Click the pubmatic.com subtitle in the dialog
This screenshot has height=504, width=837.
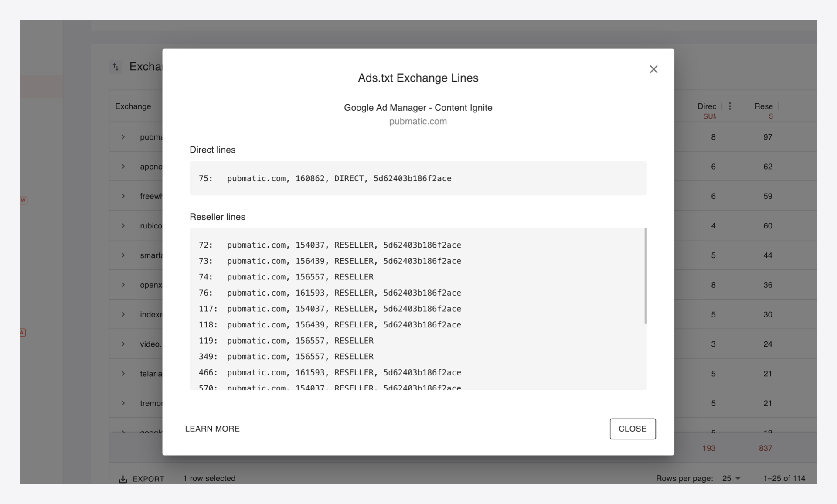418,121
